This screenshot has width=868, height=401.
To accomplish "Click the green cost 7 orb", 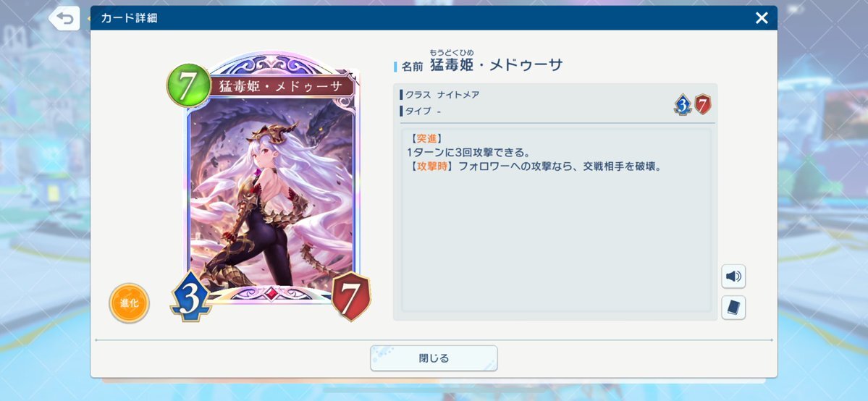I will pyautogui.click(x=189, y=85).
